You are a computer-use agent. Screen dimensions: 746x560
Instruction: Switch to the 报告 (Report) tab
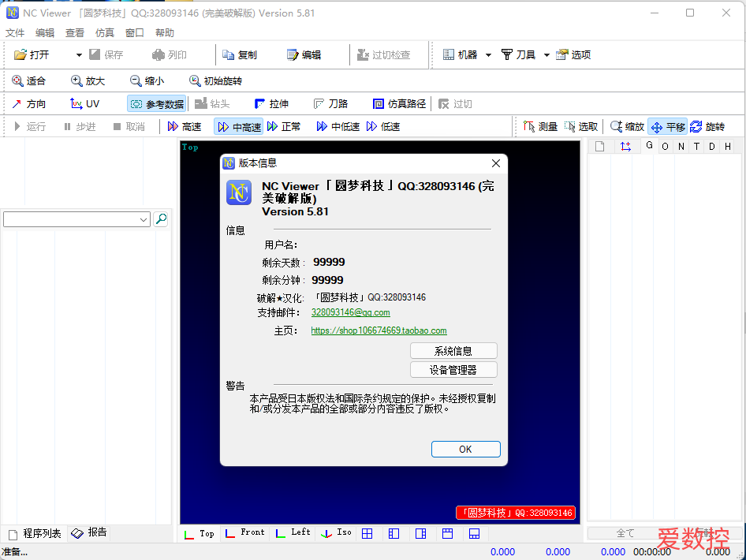(88, 532)
